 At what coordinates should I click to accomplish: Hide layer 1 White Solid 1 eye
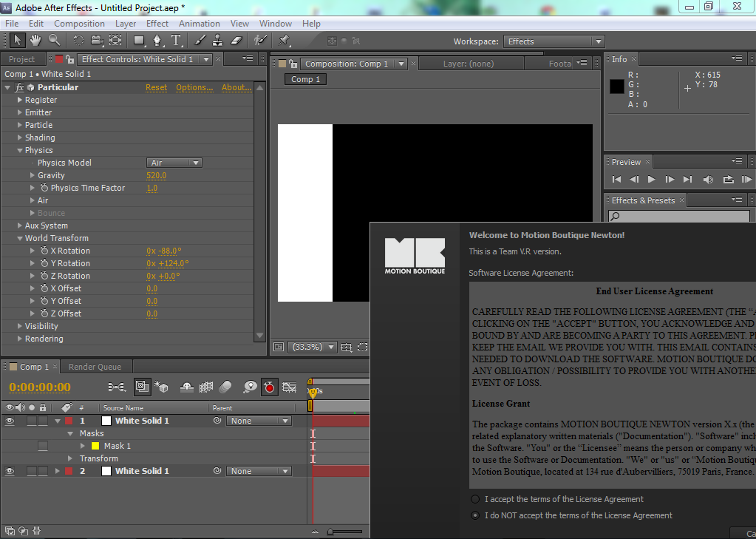pyautogui.click(x=10, y=421)
